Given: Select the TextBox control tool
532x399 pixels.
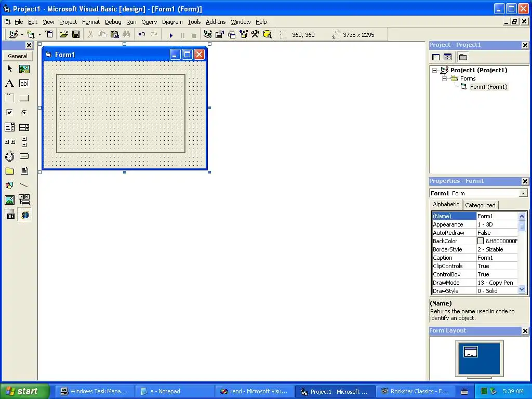Looking at the screenshot, I should pyautogui.click(x=24, y=84).
